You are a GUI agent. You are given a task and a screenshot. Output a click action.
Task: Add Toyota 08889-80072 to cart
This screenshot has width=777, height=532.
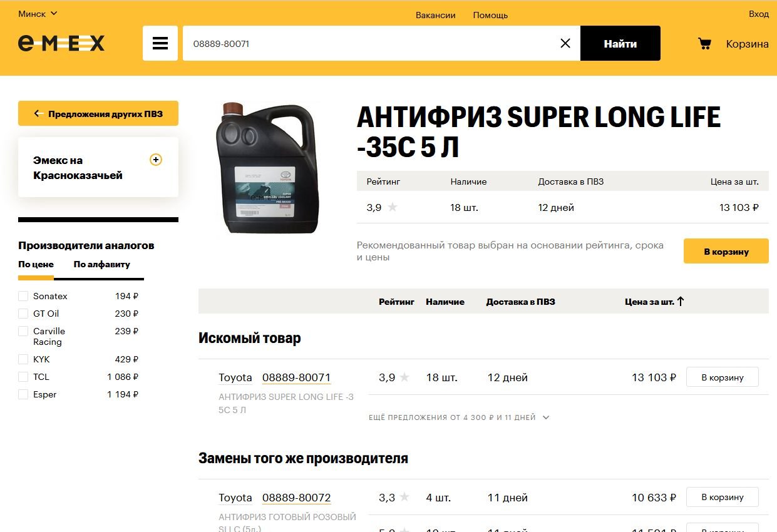point(723,498)
